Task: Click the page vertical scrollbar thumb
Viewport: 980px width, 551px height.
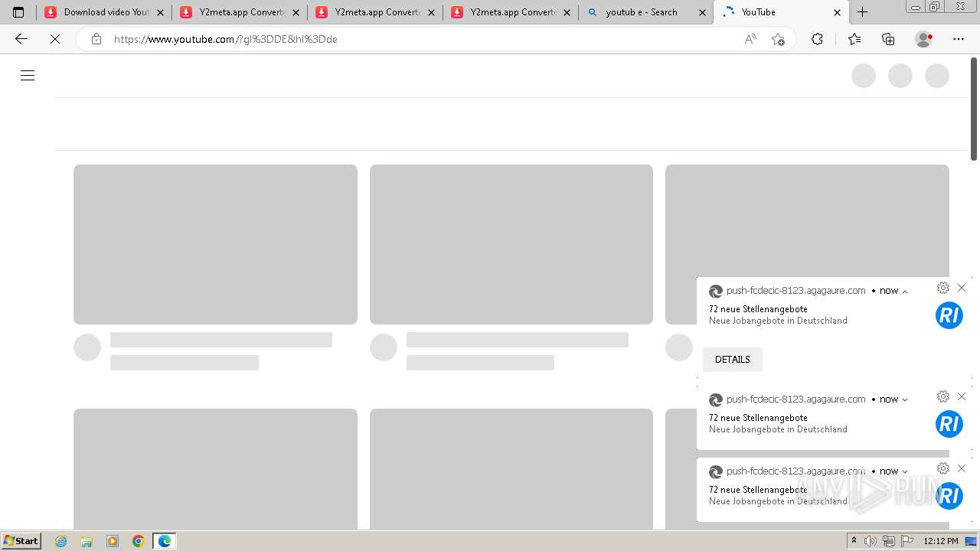Action: (x=974, y=109)
